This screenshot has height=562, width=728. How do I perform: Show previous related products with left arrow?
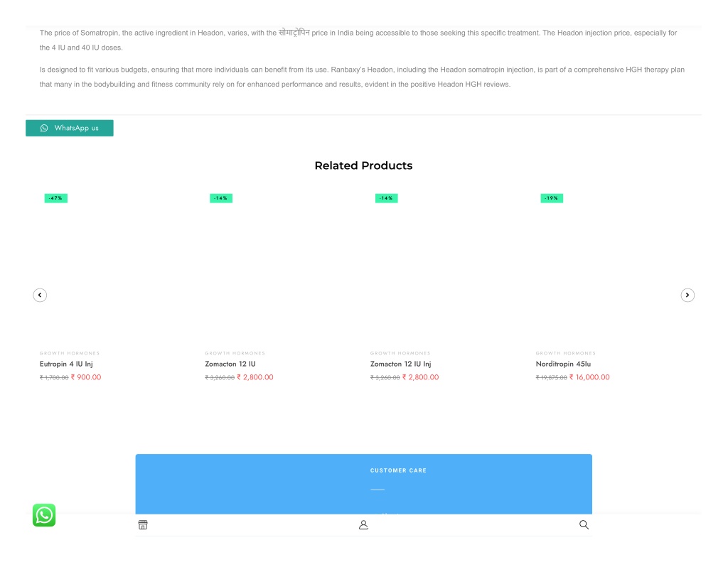[40, 295]
